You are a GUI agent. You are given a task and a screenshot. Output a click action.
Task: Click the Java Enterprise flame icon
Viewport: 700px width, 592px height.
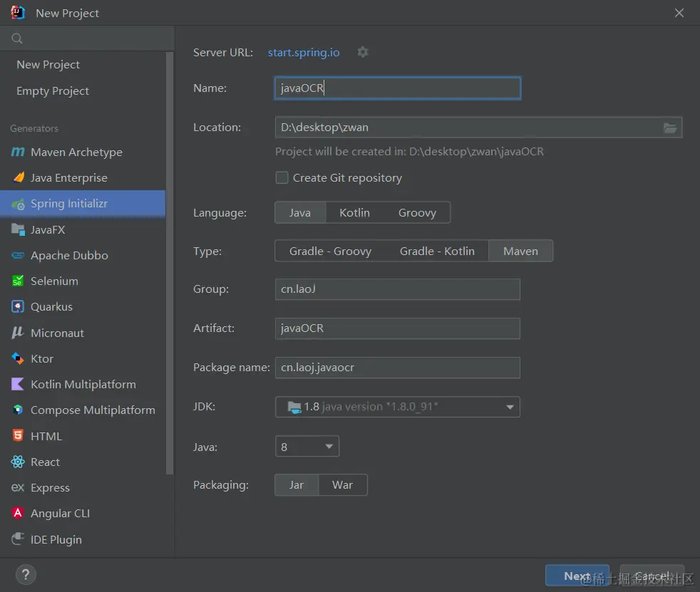(19, 177)
